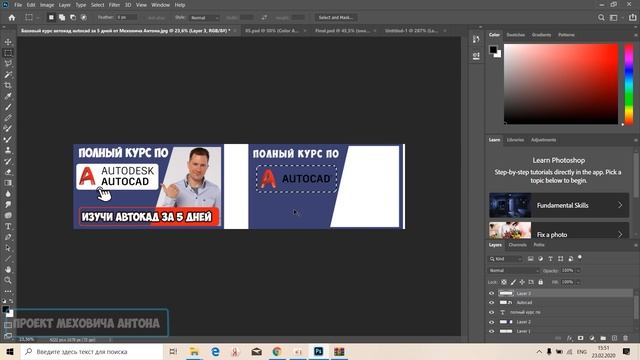Screen dimensions: 640x360
Task: Open Fix a photo chevron
Action: point(620,234)
